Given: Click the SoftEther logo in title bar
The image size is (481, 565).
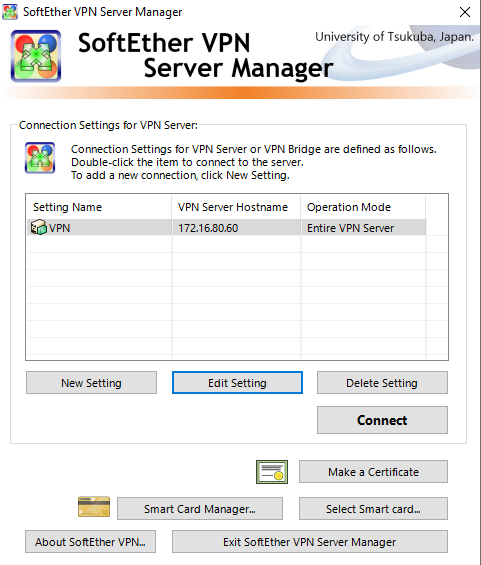Looking at the screenshot, I should click(x=10, y=12).
